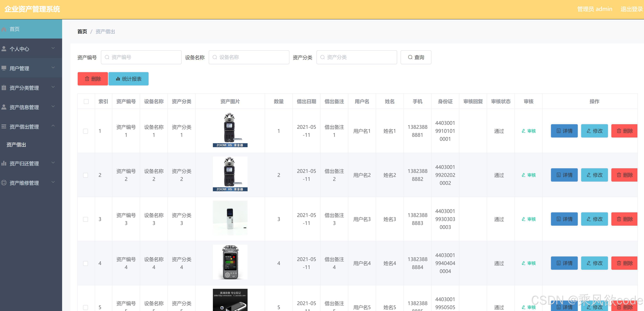Toggle the select-all checkbox in the table header
This screenshot has height=311, width=644.
(86, 102)
